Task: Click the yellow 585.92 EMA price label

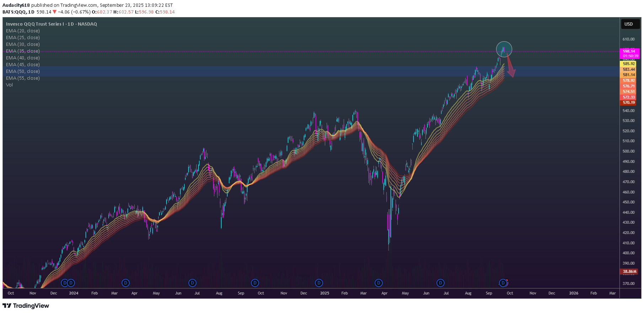Action: 629,64
